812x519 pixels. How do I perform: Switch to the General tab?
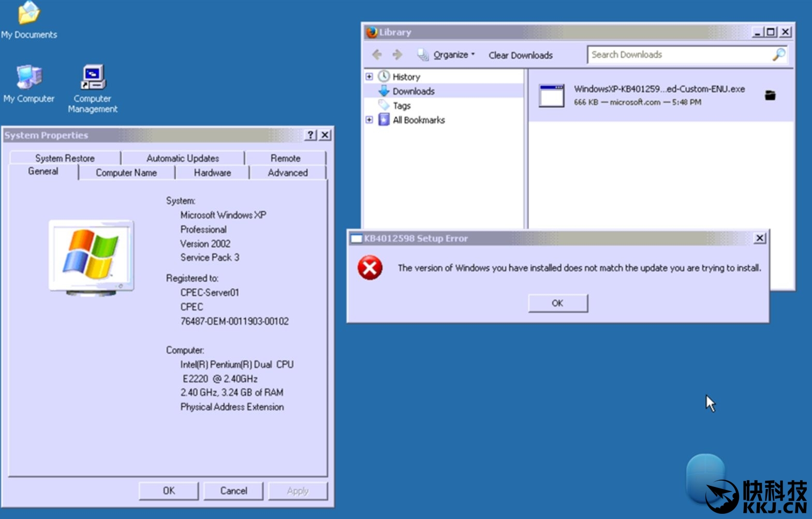point(43,171)
